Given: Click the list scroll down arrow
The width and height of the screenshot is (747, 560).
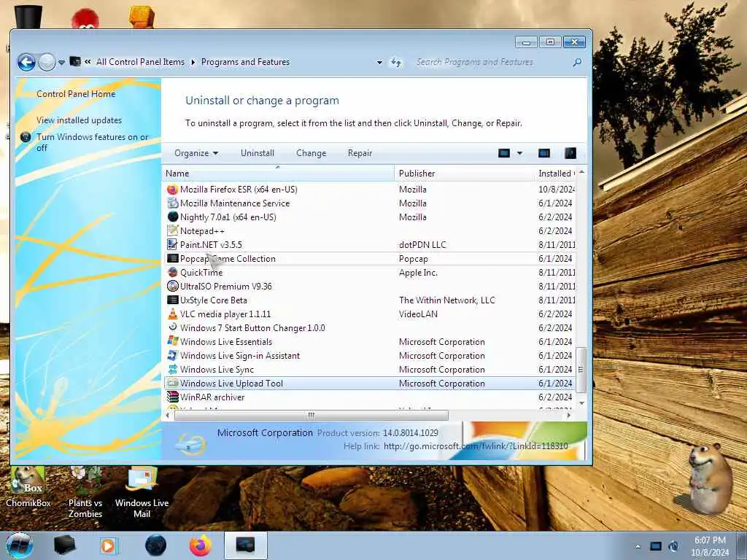Looking at the screenshot, I should pyautogui.click(x=581, y=402).
